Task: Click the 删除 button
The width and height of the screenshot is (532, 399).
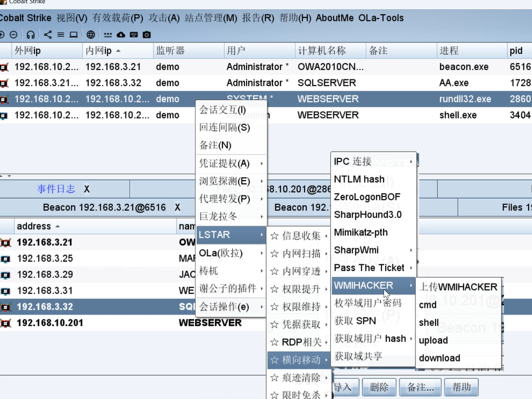Action: (x=379, y=387)
